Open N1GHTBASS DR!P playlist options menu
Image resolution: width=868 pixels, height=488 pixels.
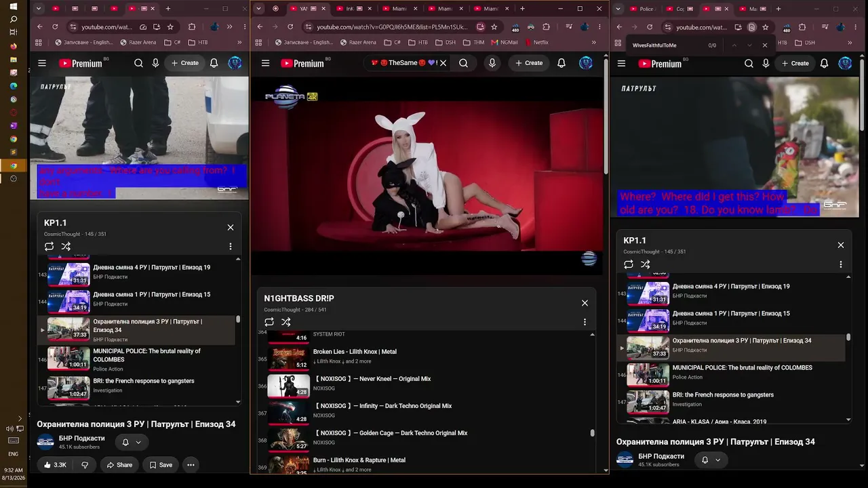pyautogui.click(x=585, y=322)
